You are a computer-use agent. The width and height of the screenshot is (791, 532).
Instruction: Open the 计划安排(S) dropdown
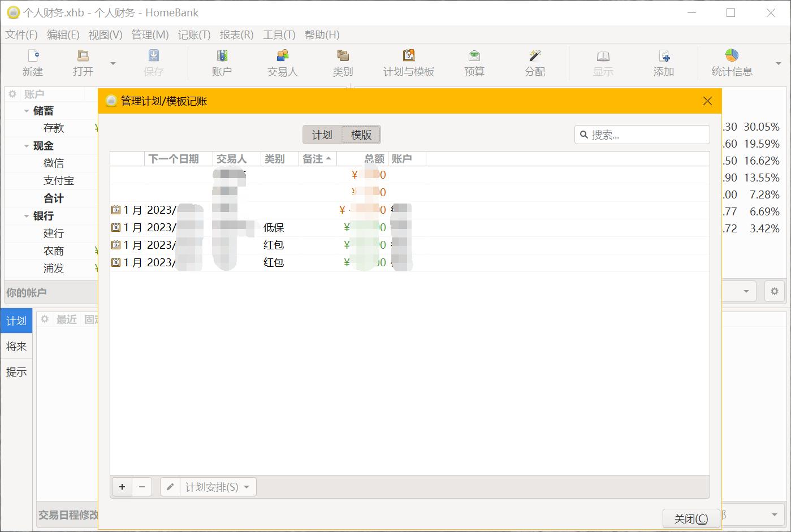(218, 487)
